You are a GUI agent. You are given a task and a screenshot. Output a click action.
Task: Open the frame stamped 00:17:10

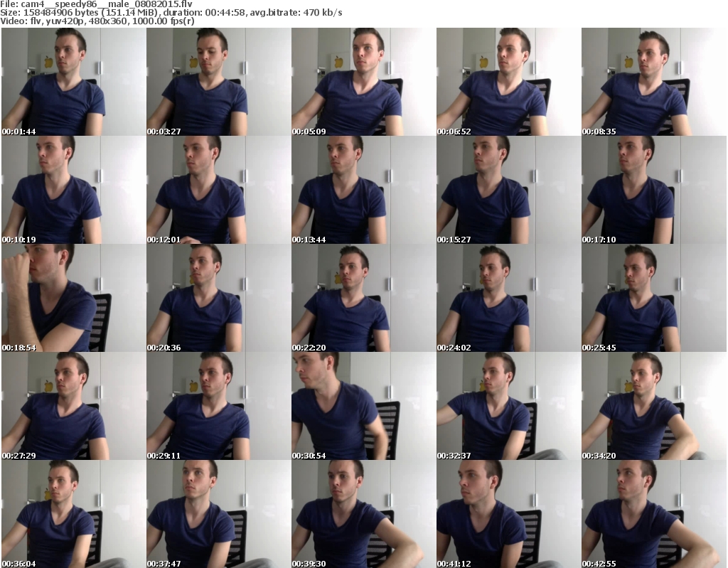[x=654, y=190]
